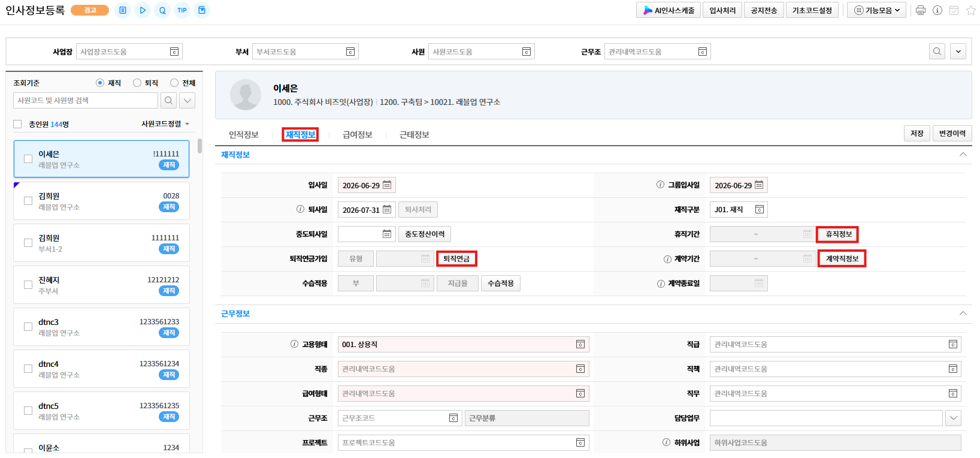Focus the 사원코드 및 사원명 검색 field
Image resolution: width=980 pixels, height=458 pixels.
point(86,101)
